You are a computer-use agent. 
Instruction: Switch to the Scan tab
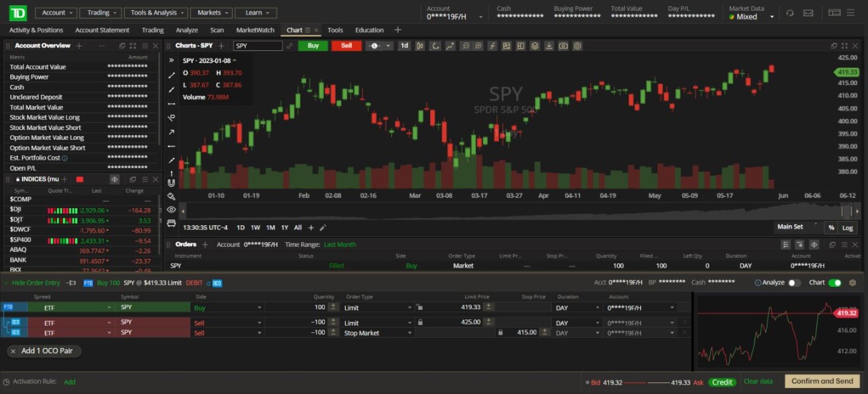click(217, 30)
